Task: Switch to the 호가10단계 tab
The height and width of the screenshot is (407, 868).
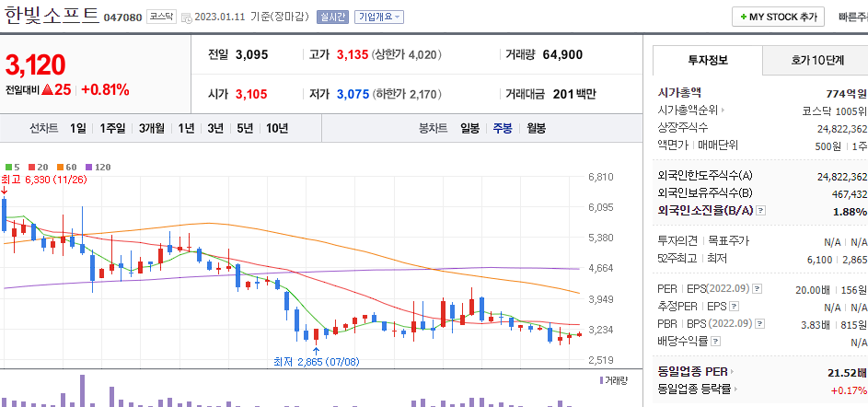Action: [817, 61]
